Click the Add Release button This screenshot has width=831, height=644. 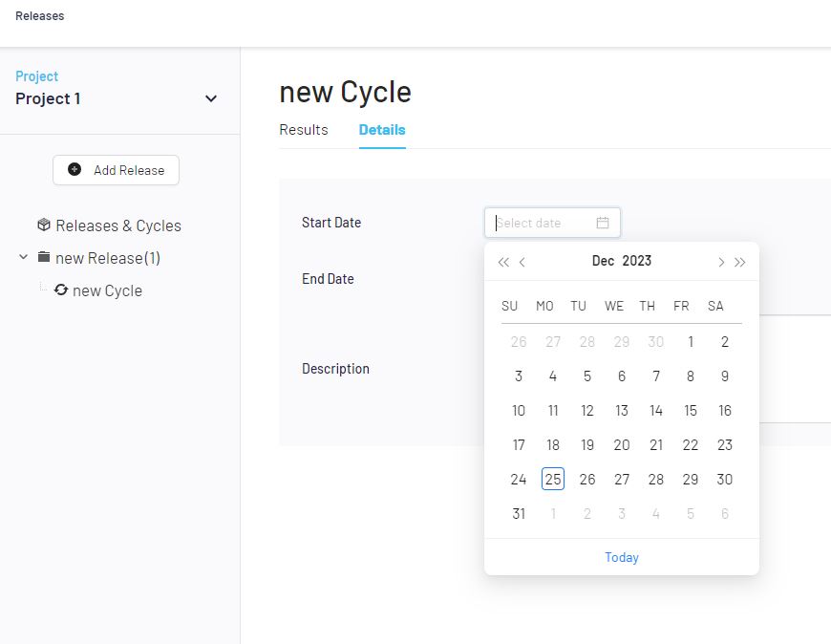coord(116,170)
